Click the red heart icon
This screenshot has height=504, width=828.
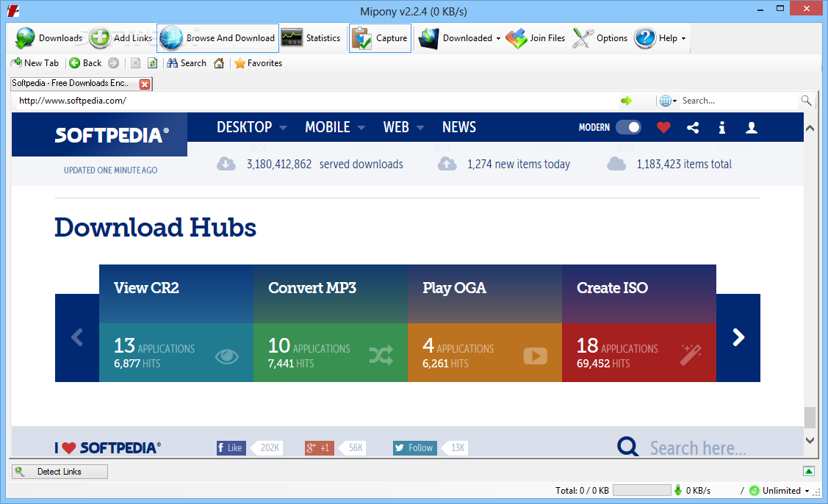pyautogui.click(x=663, y=127)
